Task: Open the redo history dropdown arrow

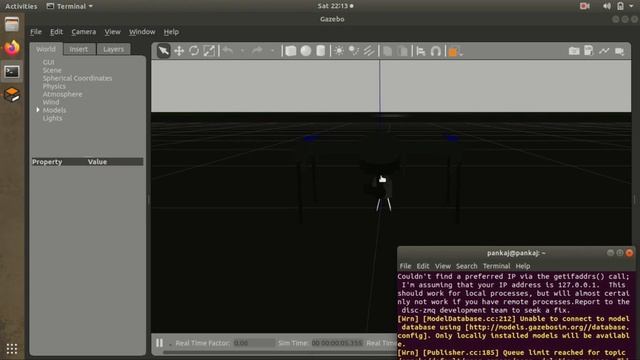Action: tap(272, 51)
